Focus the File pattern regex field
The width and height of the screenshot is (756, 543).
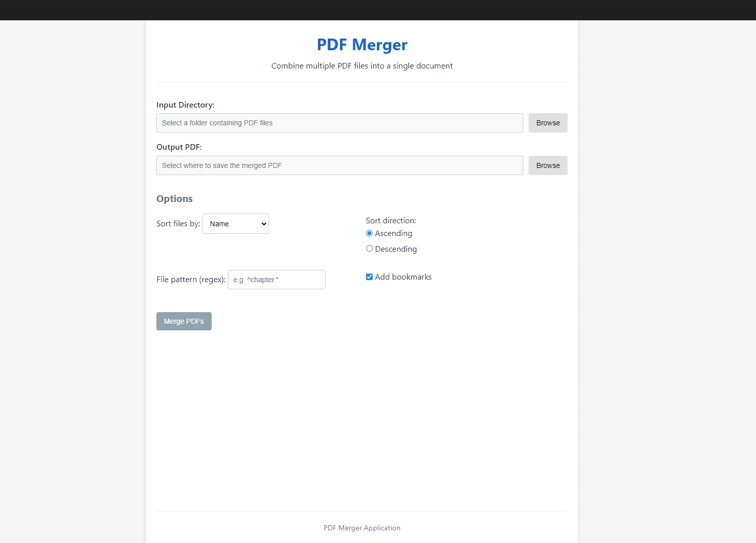pos(276,280)
